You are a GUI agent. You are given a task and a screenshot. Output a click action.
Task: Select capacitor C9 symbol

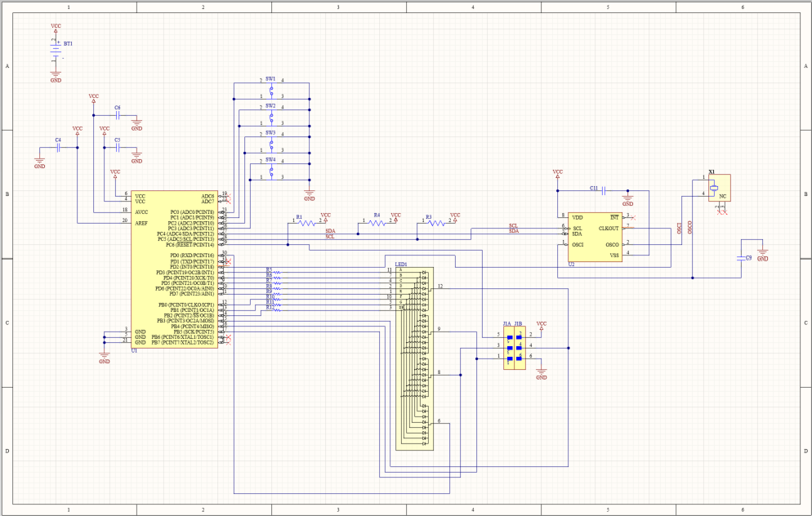click(742, 258)
